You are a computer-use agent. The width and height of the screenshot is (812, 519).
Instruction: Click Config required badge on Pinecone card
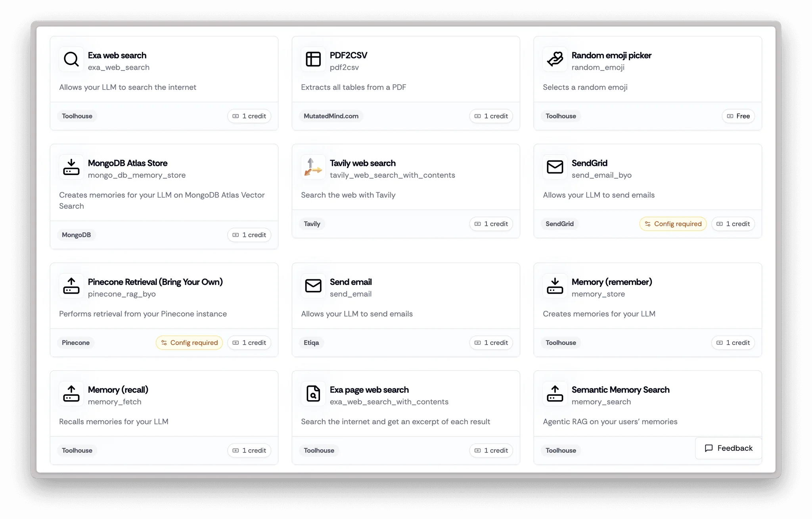(189, 343)
